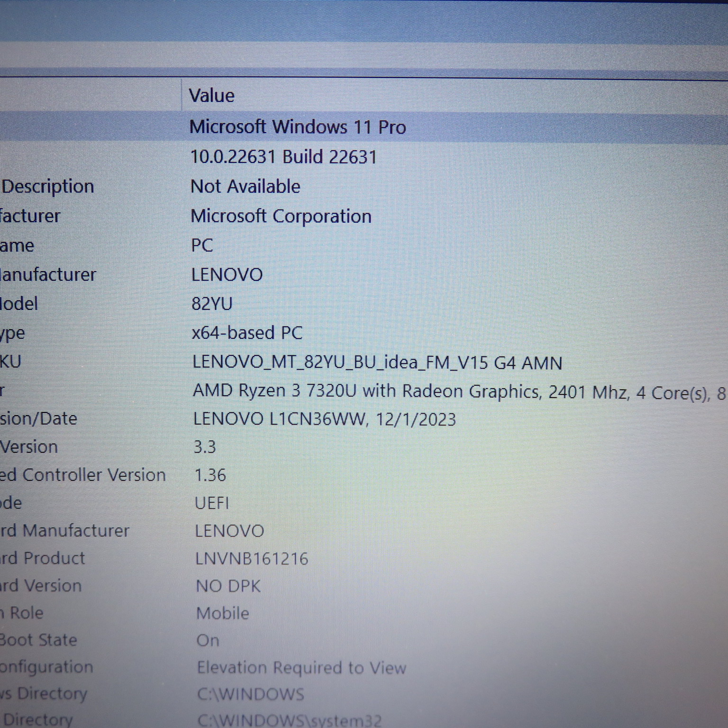Click the Mobile platform role value

pyautogui.click(x=222, y=613)
